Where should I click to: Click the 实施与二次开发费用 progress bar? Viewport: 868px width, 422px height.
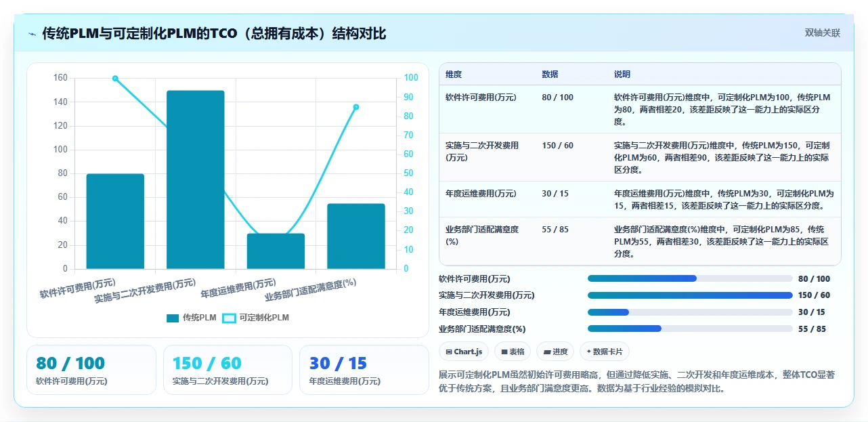[x=690, y=295]
